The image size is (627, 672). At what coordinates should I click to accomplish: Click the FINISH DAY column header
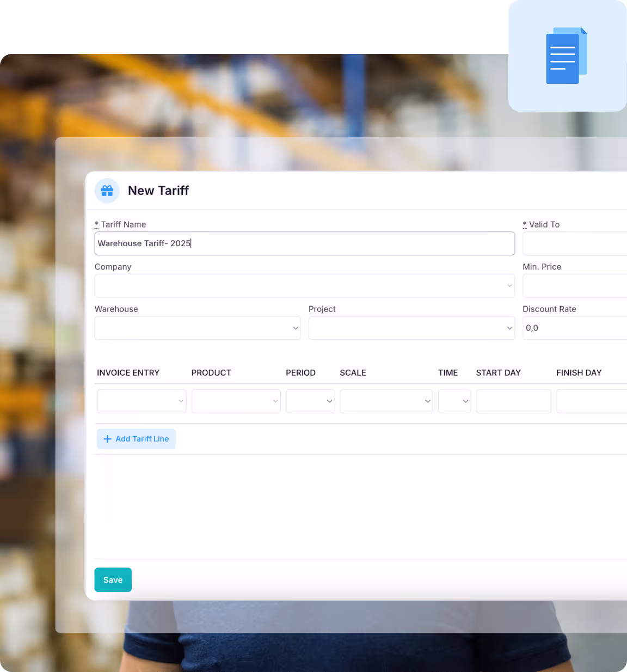(579, 373)
